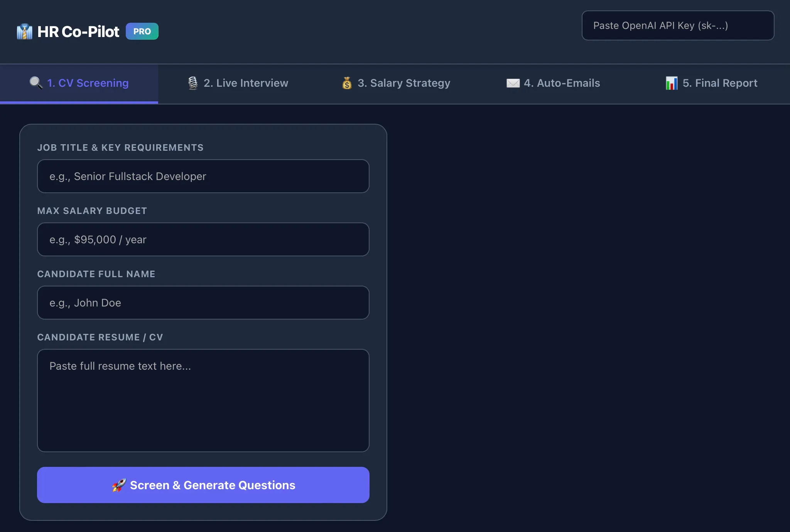
Task: Click the bar chart icon on Final Report tab
Action: pos(672,83)
